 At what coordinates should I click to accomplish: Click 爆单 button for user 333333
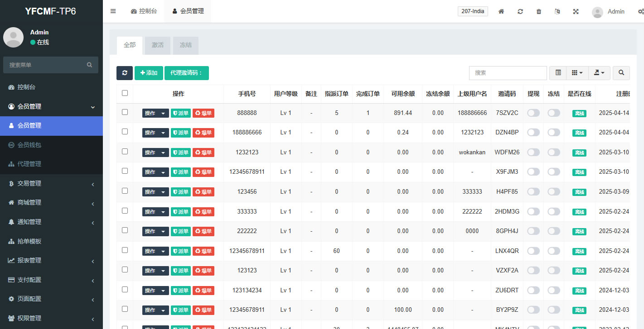[x=203, y=211]
